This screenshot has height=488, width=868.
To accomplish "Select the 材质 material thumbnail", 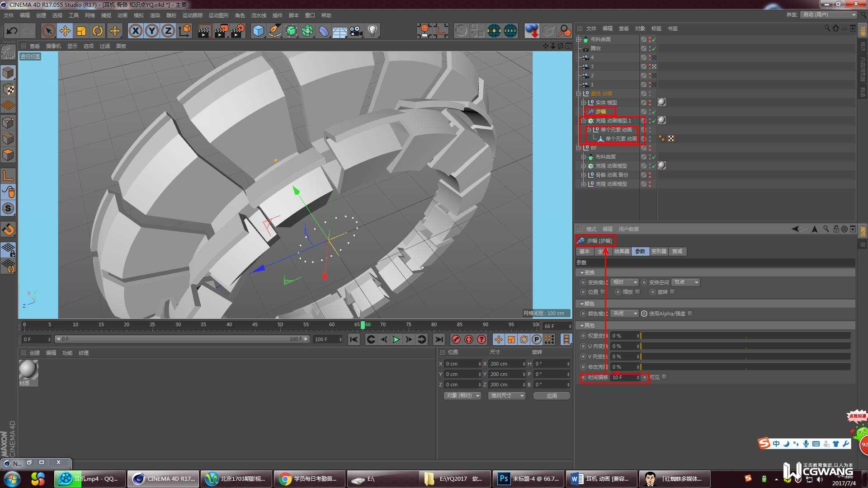I will [x=28, y=370].
